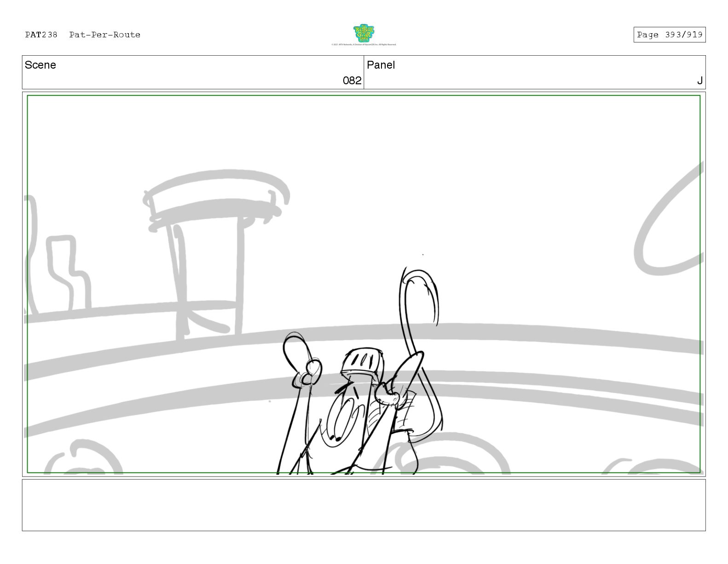Click the empty notes box below panel

(x=364, y=505)
